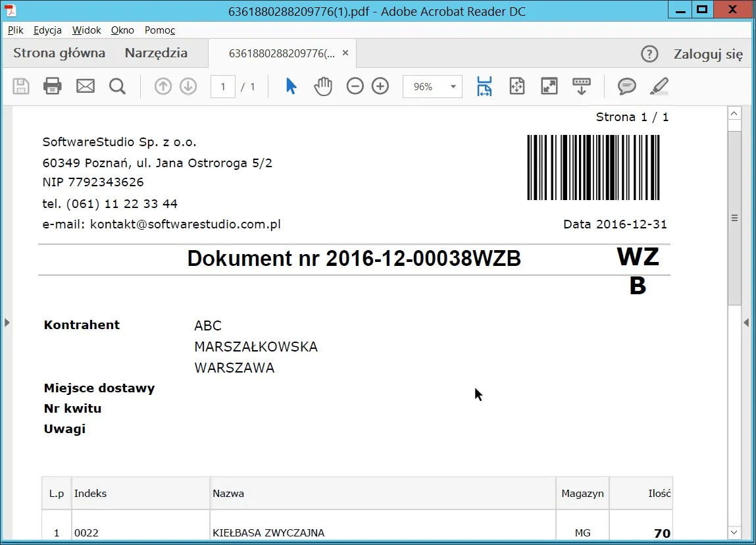Click the Save file icon
The height and width of the screenshot is (545, 756).
coord(21,86)
